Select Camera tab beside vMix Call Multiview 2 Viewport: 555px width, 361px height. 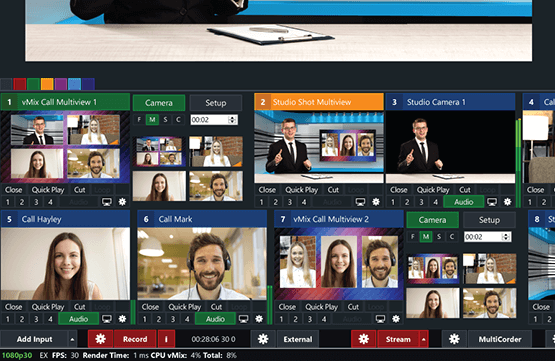(x=432, y=220)
